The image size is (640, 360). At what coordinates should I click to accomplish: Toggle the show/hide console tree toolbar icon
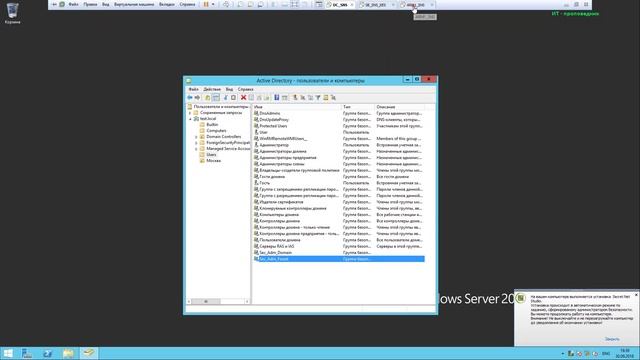(216, 98)
